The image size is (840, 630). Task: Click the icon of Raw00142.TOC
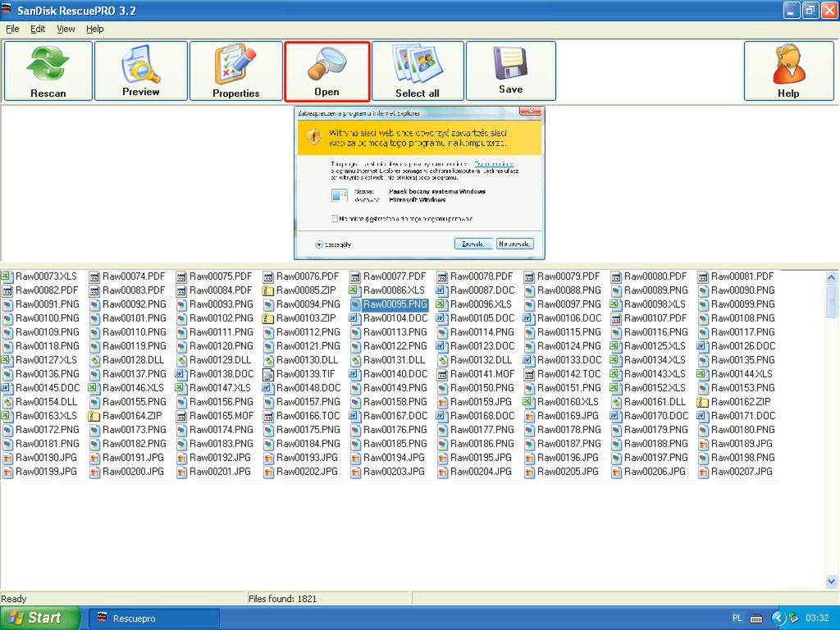529,374
